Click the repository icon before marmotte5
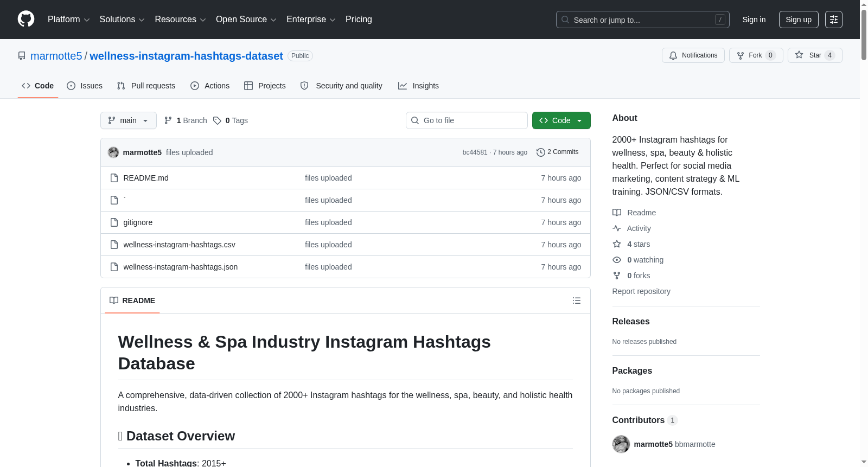This screenshot has width=868, height=467. (22, 56)
